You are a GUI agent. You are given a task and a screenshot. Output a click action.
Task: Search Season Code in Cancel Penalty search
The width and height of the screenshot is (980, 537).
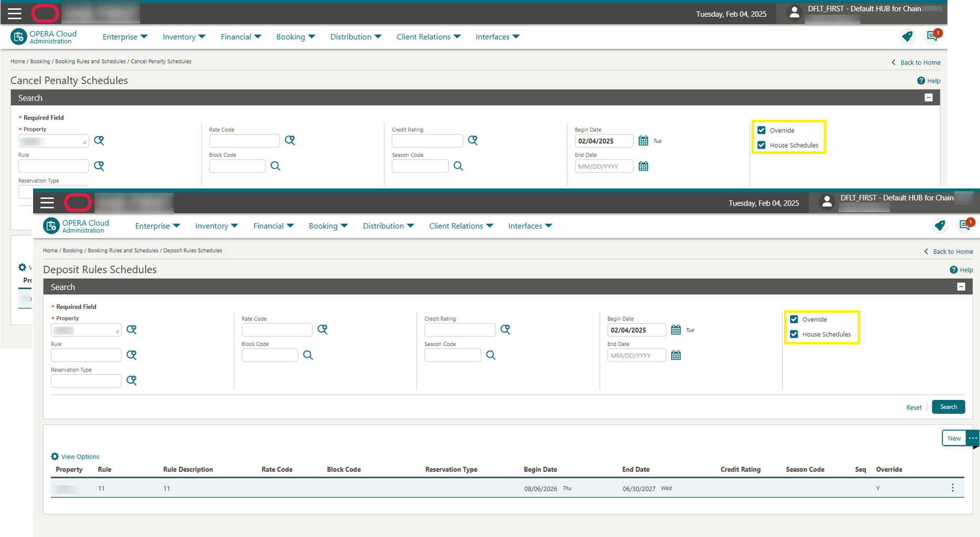click(x=458, y=166)
